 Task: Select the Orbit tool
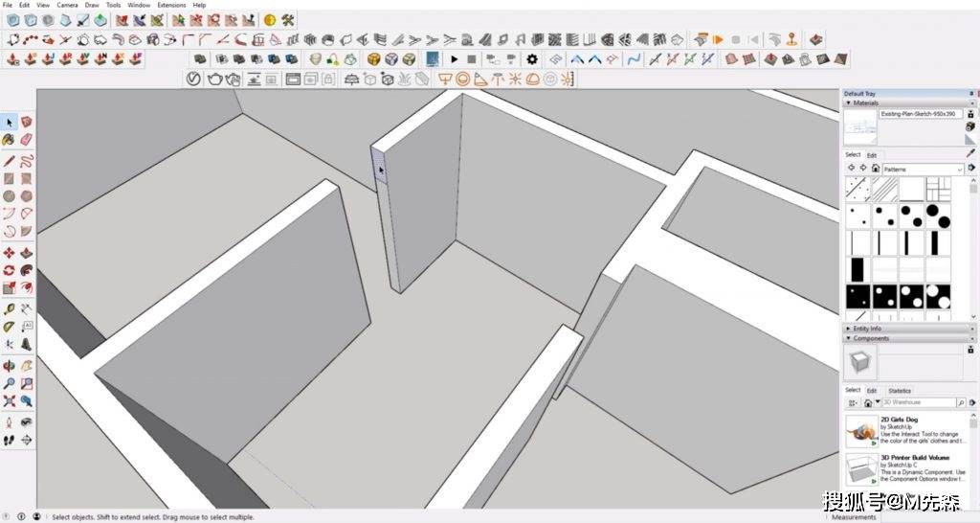point(10,365)
